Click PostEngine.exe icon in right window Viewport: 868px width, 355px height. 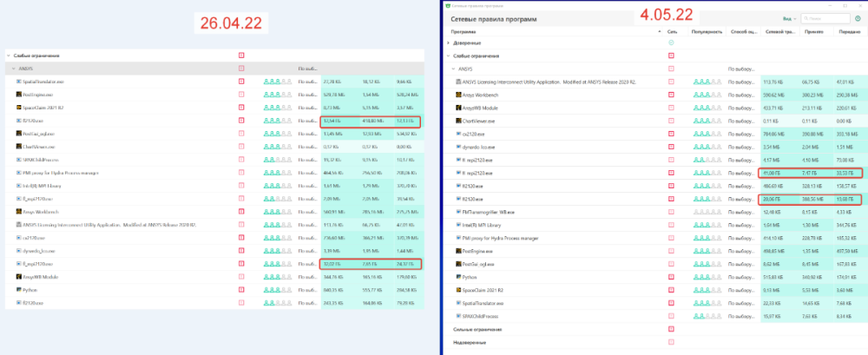458,251
